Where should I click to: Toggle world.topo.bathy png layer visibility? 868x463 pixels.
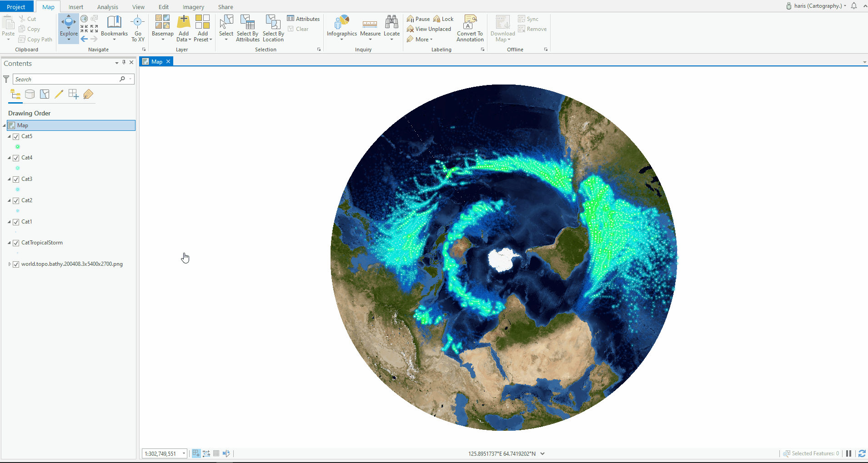click(16, 264)
